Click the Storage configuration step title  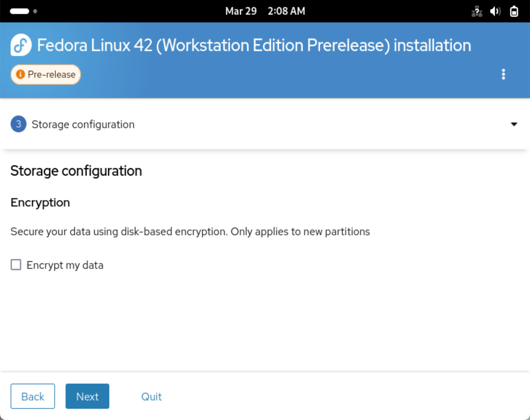(83, 124)
